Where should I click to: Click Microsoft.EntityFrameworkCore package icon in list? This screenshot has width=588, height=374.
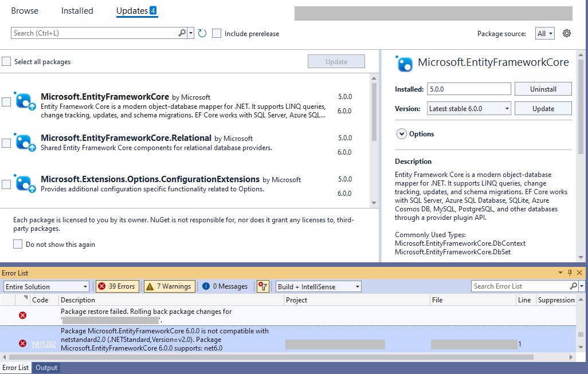[x=25, y=101]
